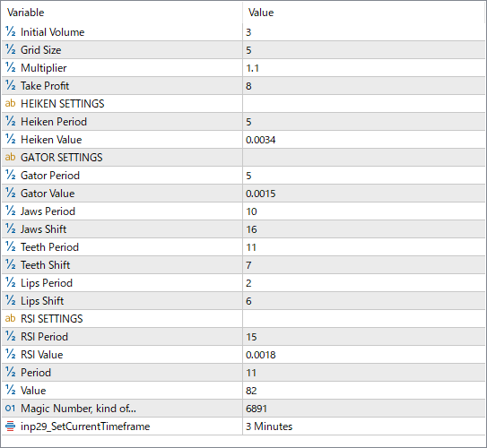Click the 01 integer icon beside Magic Number
487x448 pixels.
10,408
